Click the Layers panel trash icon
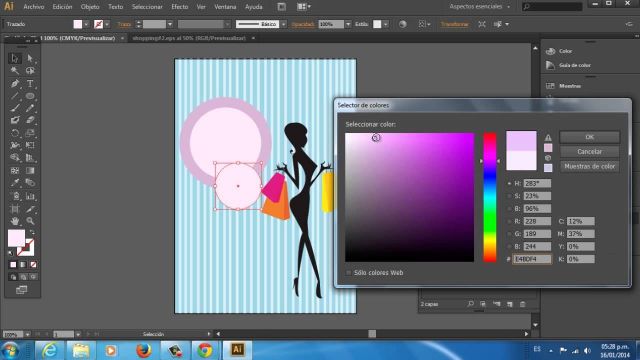The height and width of the screenshot is (360, 640). pos(522,304)
